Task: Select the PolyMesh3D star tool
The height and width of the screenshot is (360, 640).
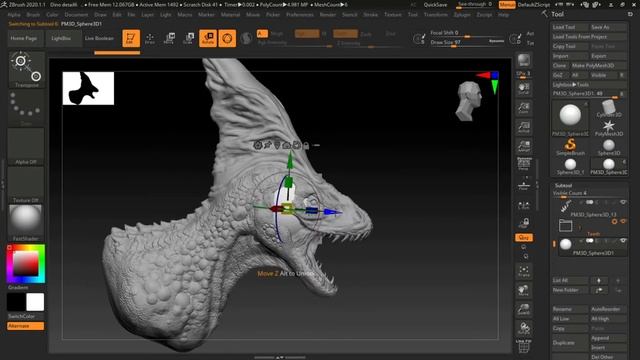Action: 609,128
